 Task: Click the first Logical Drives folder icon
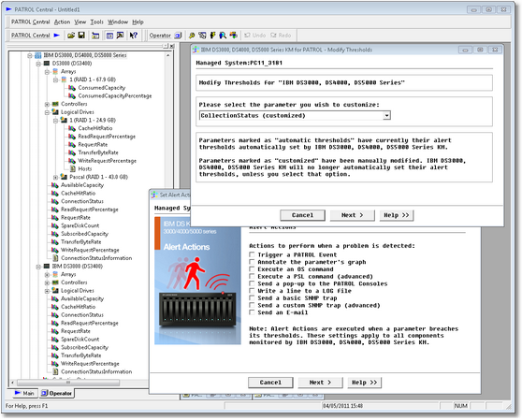tap(55, 112)
